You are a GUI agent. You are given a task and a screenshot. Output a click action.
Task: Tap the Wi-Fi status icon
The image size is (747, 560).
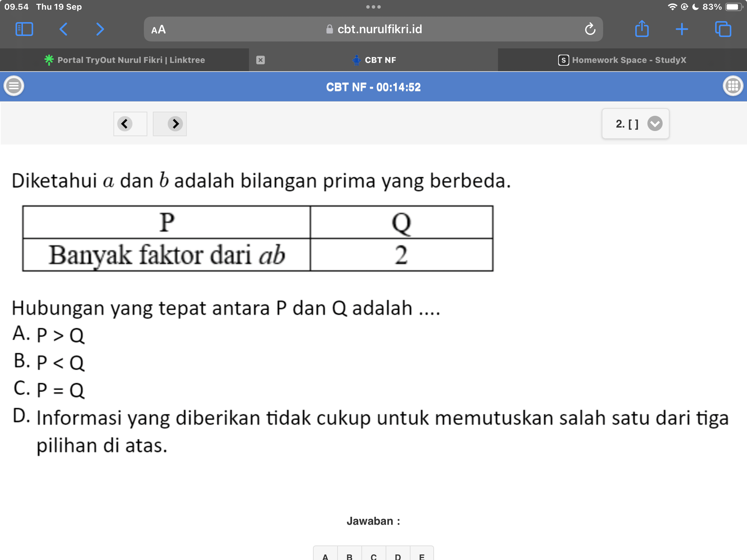click(672, 7)
